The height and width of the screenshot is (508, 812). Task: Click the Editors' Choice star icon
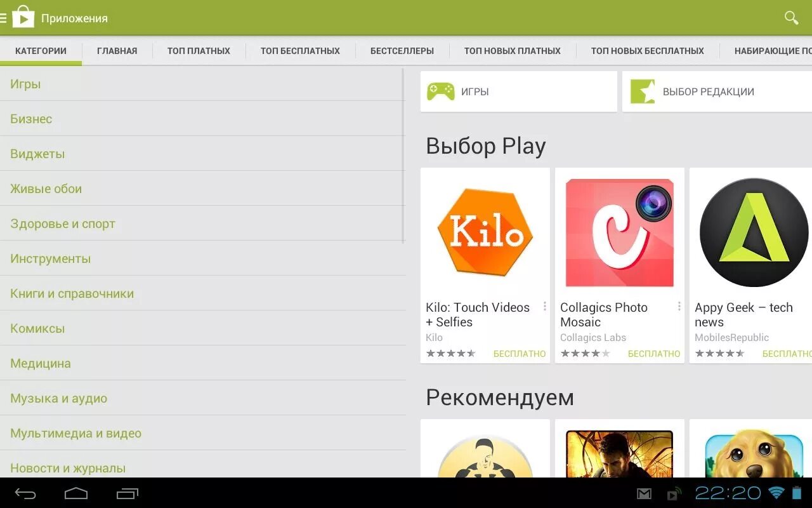click(642, 91)
